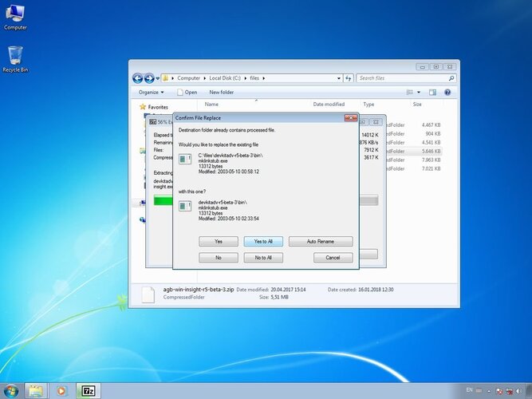Click New folder in Explorer toolbar
Image resolution: width=532 pixels, height=399 pixels.
point(221,92)
